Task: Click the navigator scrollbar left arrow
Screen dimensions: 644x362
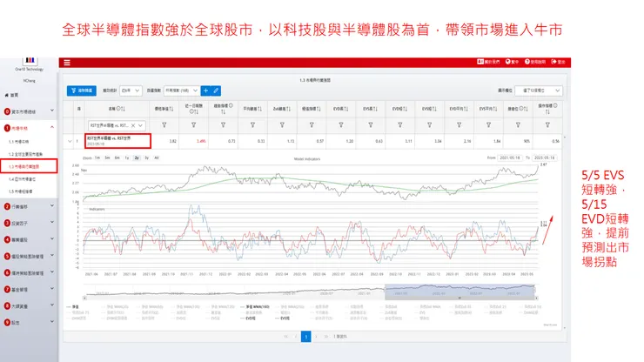Action: tap(85, 298)
